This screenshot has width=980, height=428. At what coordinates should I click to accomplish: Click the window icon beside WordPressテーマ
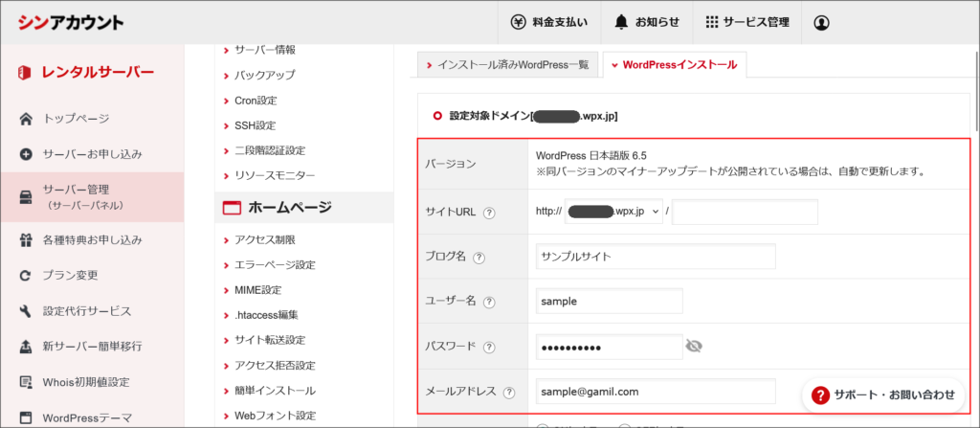pyautogui.click(x=26, y=417)
